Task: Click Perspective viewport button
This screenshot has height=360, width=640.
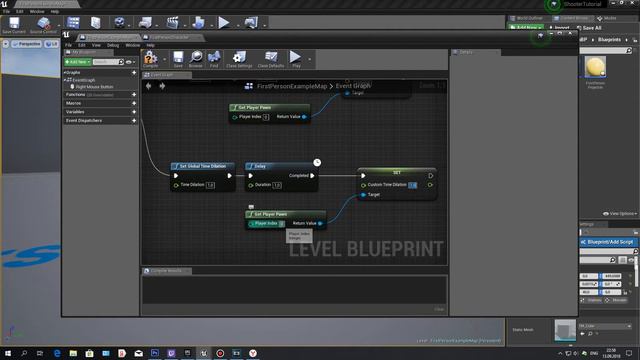Action: pos(27,44)
